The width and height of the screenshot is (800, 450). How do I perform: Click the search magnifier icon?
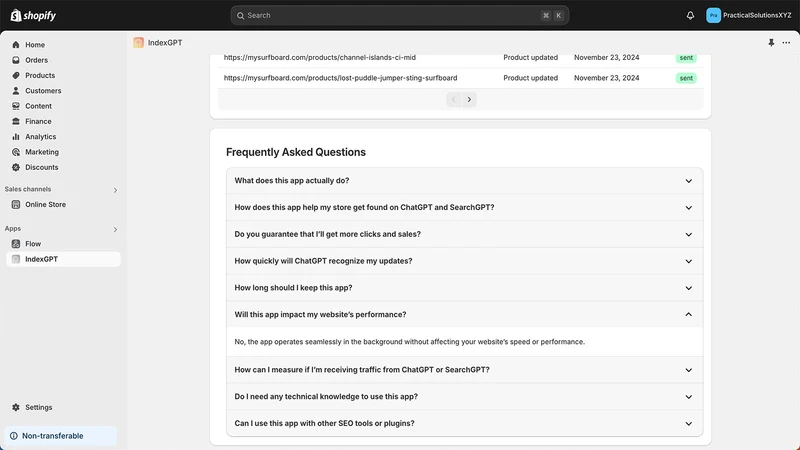[240, 16]
